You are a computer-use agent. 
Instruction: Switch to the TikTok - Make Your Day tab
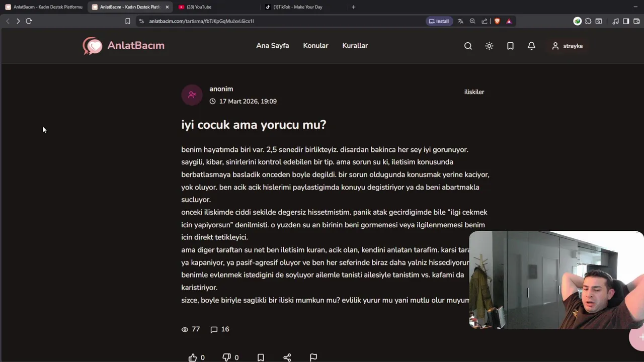(x=304, y=7)
